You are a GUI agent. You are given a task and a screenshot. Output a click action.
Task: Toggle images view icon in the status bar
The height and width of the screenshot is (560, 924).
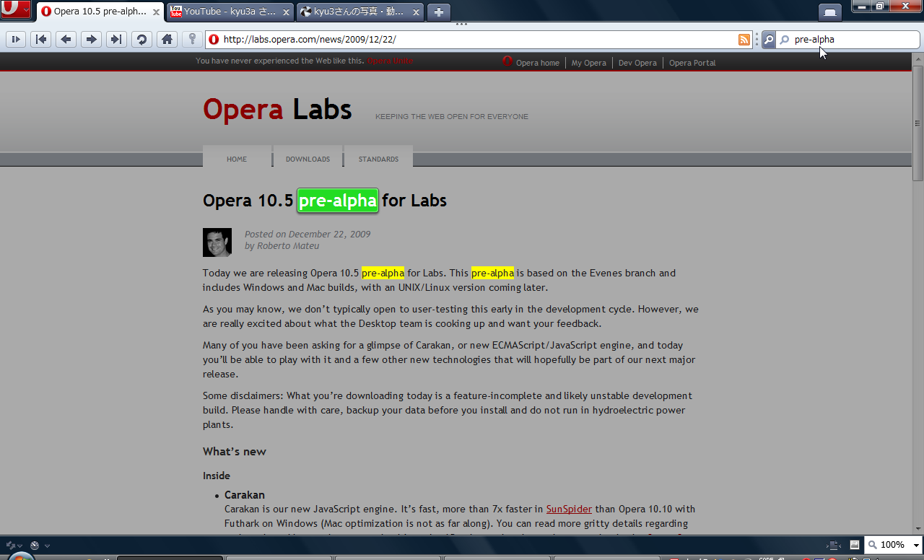click(855, 545)
